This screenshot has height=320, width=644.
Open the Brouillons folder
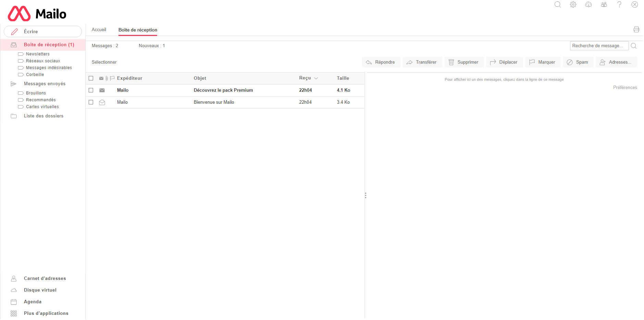(36, 93)
